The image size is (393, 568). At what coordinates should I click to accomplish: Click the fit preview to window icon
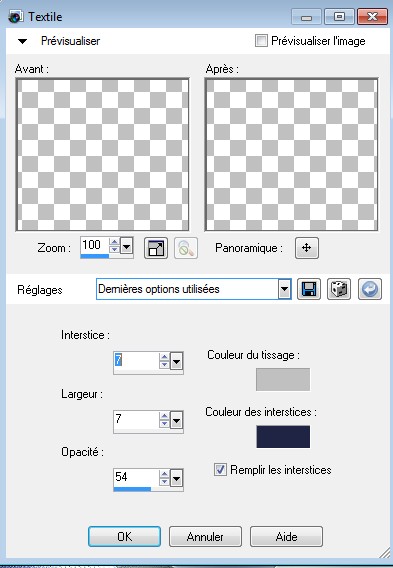[156, 248]
